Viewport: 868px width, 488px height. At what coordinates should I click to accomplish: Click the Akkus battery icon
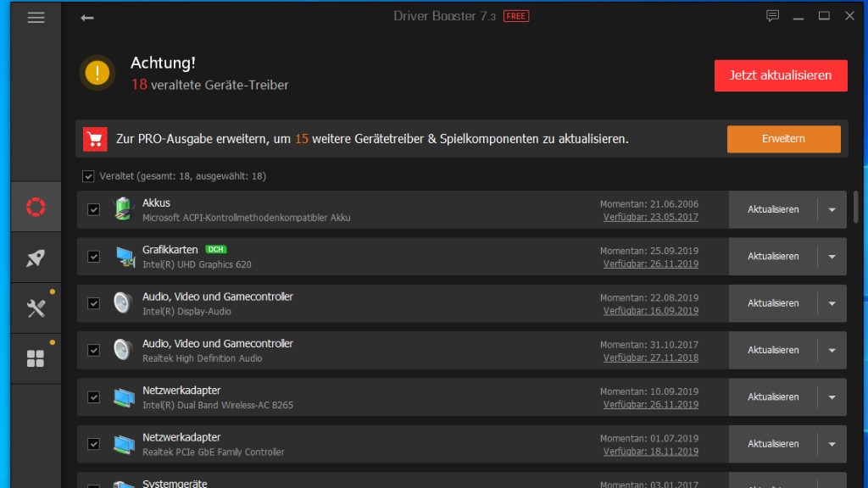[124, 210]
